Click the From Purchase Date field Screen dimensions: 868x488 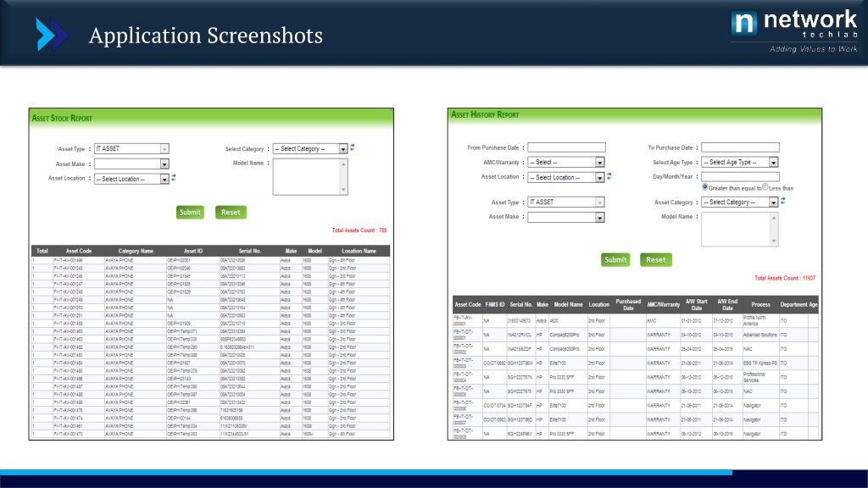(x=566, y=147)
